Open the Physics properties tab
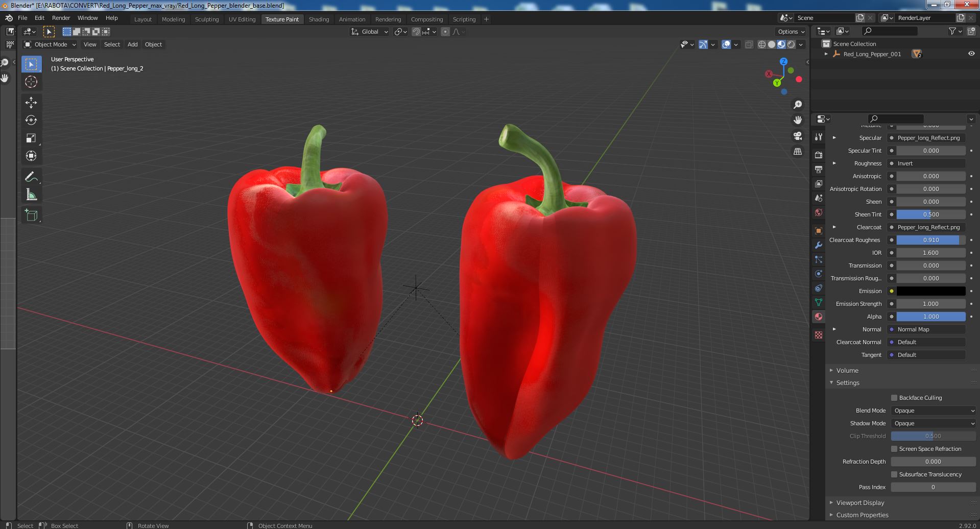980x529 pixels. coord(819,274)
